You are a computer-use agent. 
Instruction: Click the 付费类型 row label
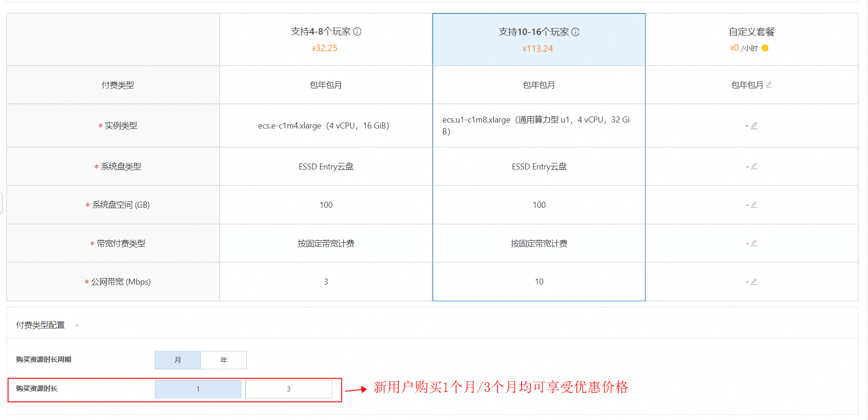point(118,85)
